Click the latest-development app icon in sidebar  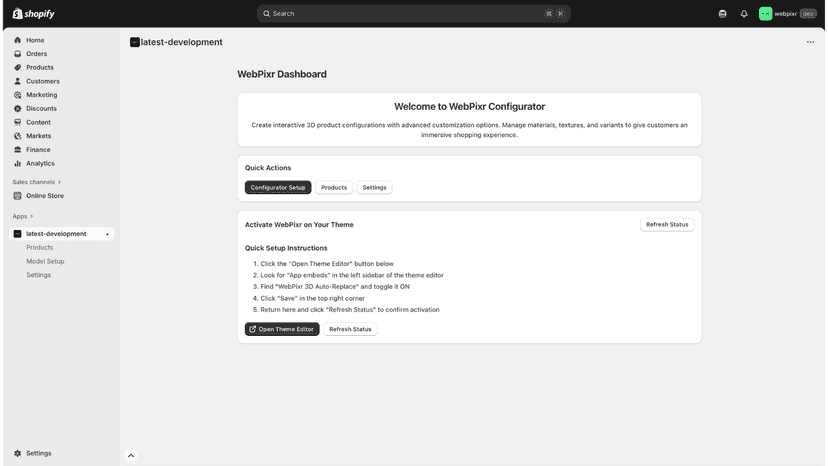17,234
